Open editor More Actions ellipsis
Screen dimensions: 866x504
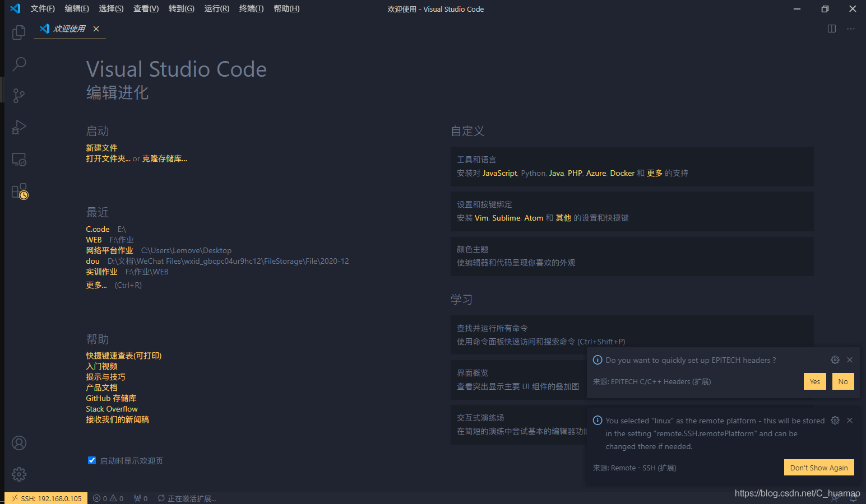click(851, 29)
